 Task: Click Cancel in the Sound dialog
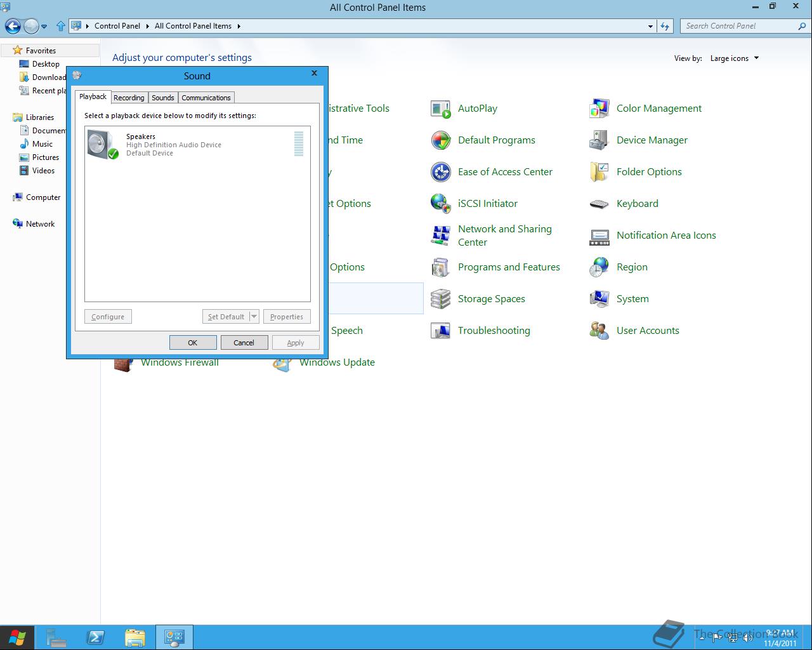coord(244,343)
